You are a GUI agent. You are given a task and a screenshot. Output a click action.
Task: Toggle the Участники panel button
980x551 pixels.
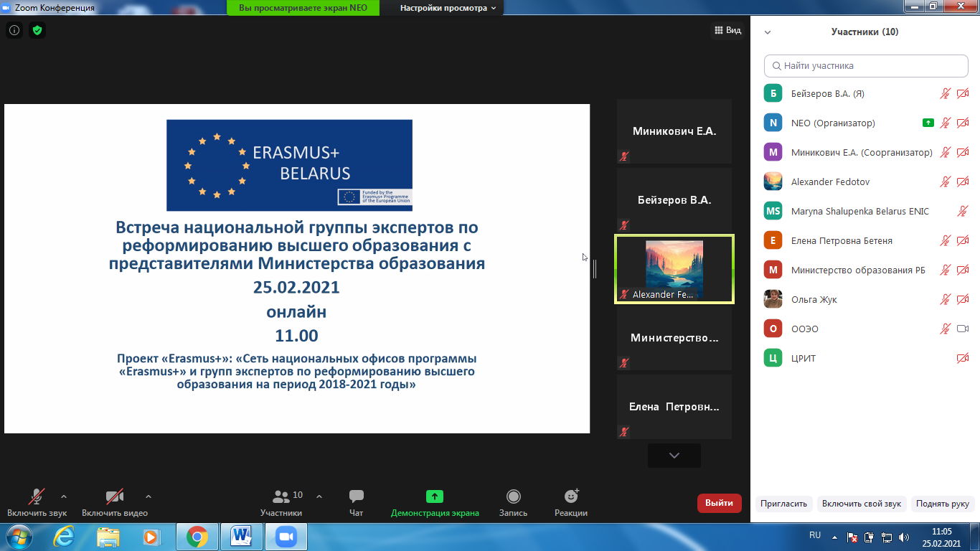point(281,503)
